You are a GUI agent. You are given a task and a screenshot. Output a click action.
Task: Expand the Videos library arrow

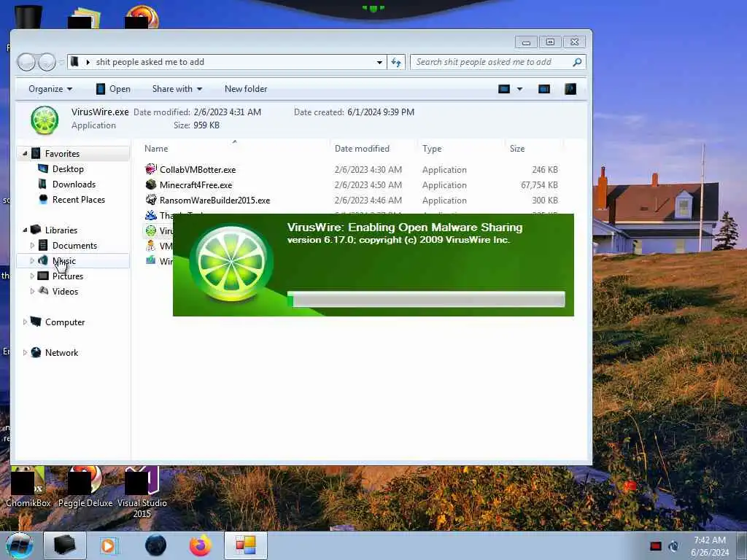32,291
